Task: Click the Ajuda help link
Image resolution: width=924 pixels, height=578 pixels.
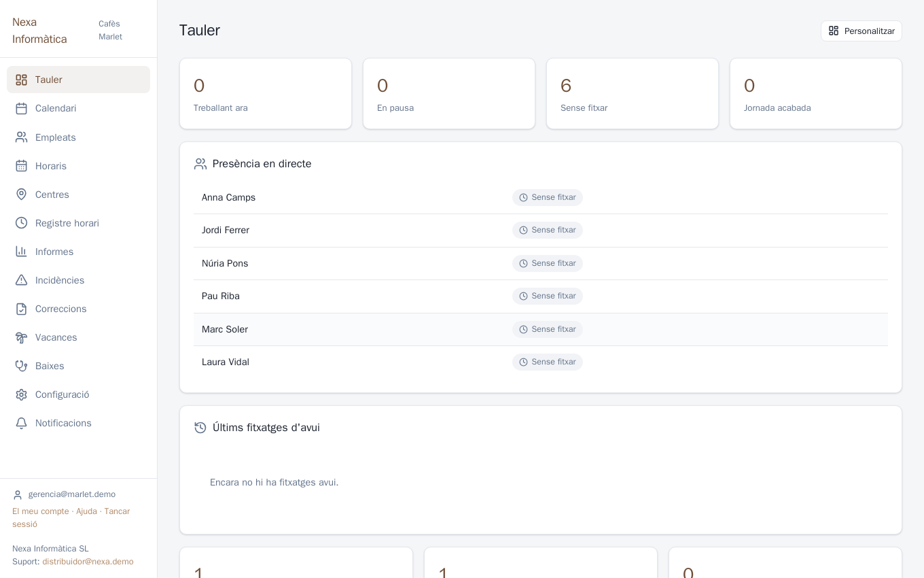Action: coord(86,511)
